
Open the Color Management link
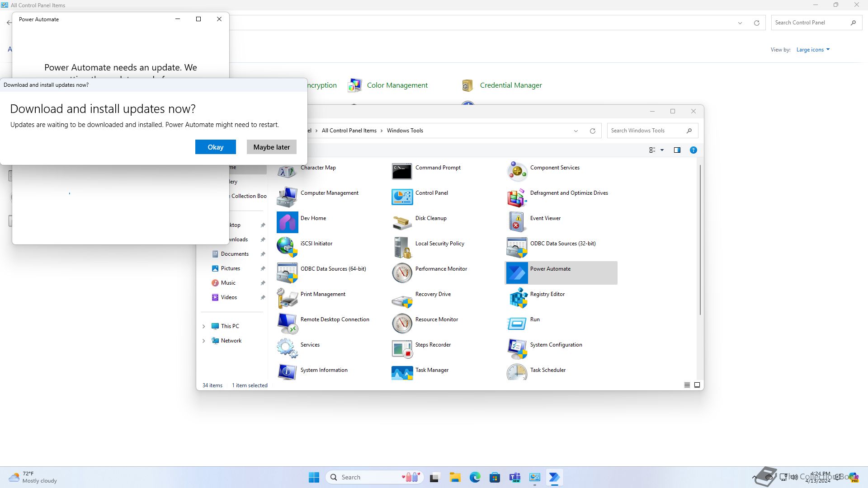point(397,85)
